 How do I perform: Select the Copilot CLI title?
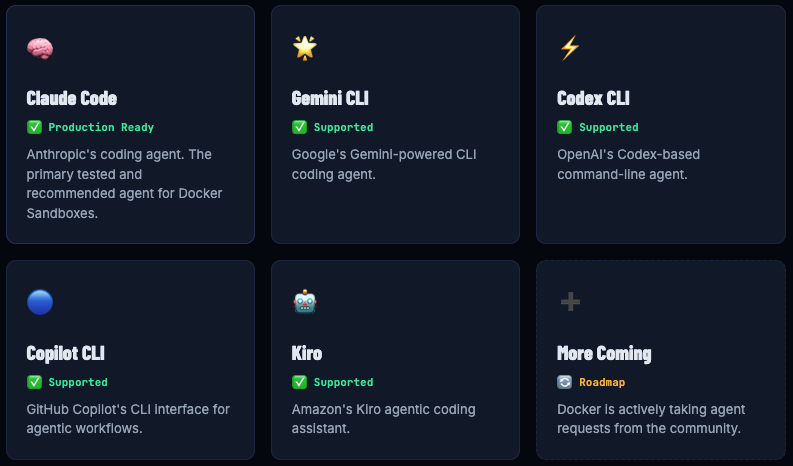pyautogui.click(x=66, y=353)
